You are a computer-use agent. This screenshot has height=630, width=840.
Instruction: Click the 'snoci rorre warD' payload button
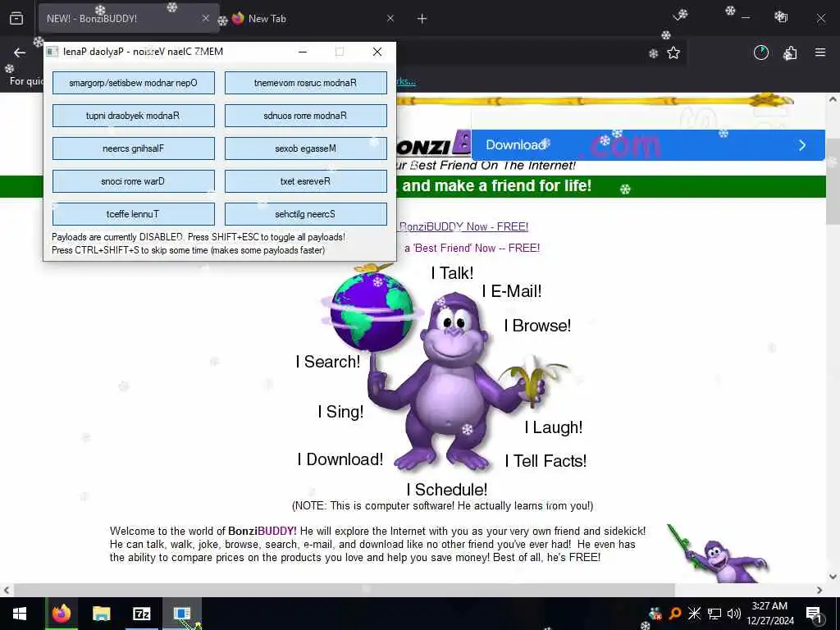coord(134,181)
